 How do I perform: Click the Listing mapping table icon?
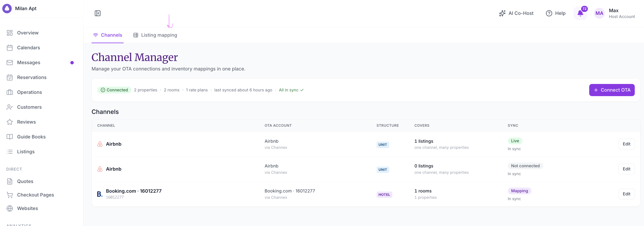click(x=136, y=35)
